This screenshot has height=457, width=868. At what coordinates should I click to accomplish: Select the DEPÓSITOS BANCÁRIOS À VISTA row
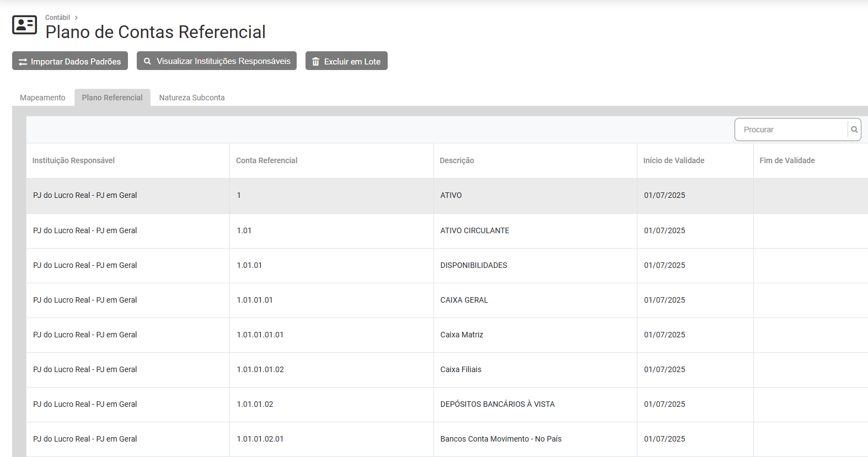click(497, 404)
